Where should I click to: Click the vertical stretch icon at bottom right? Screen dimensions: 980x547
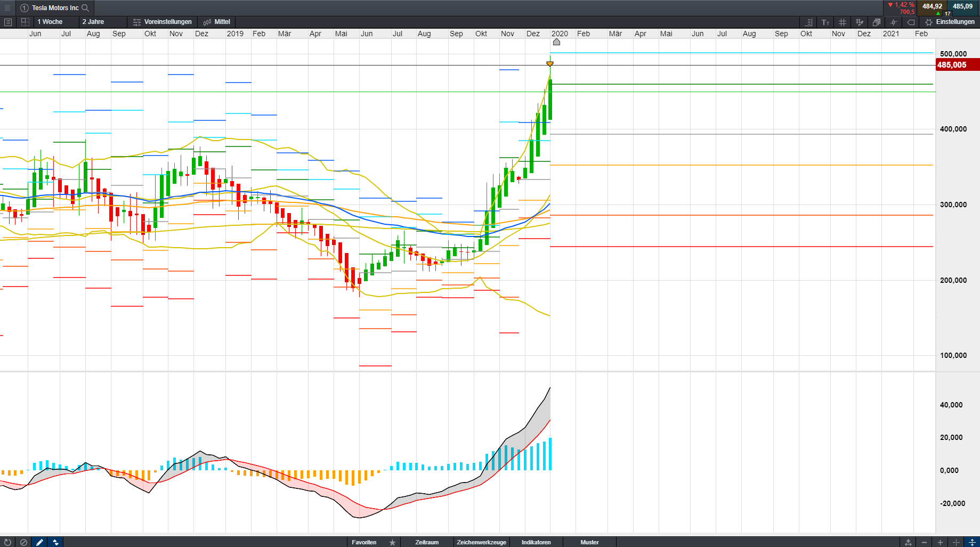[972, 542]
